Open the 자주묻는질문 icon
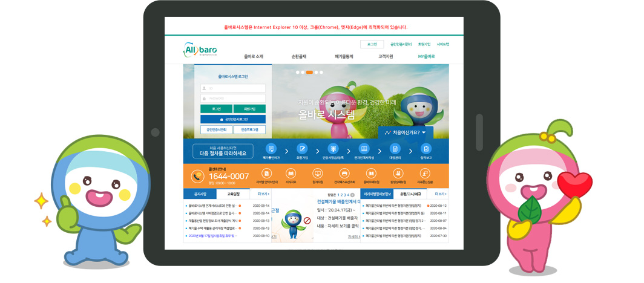Image resolution: width=644 pixels, height=283 pixels. (425, 173)
